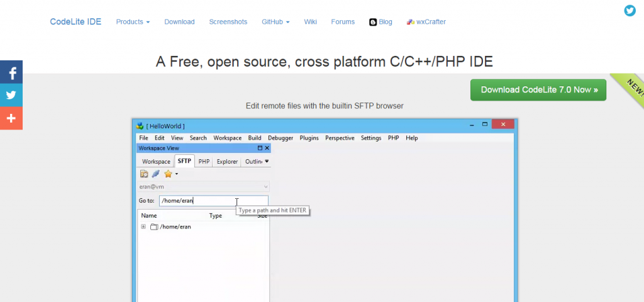Open the Forums link
The width and height of the screenshot is (644, 302).
pyautogui.click(x=343, y=22)
